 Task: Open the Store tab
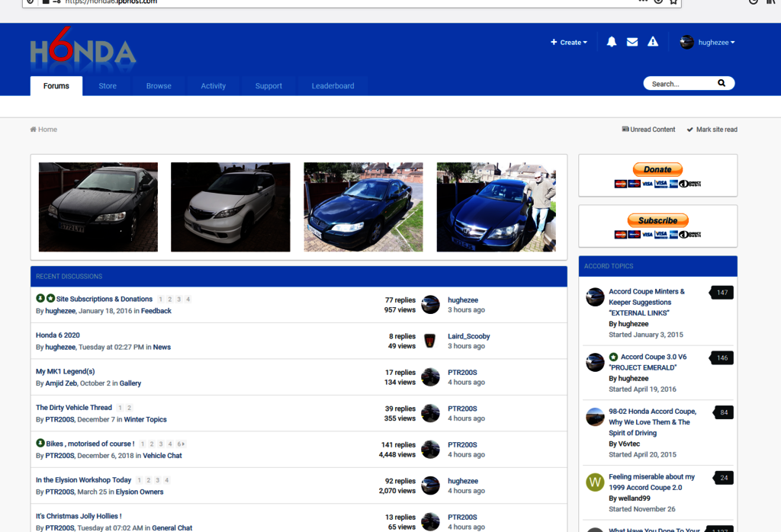tap(108, 85)
